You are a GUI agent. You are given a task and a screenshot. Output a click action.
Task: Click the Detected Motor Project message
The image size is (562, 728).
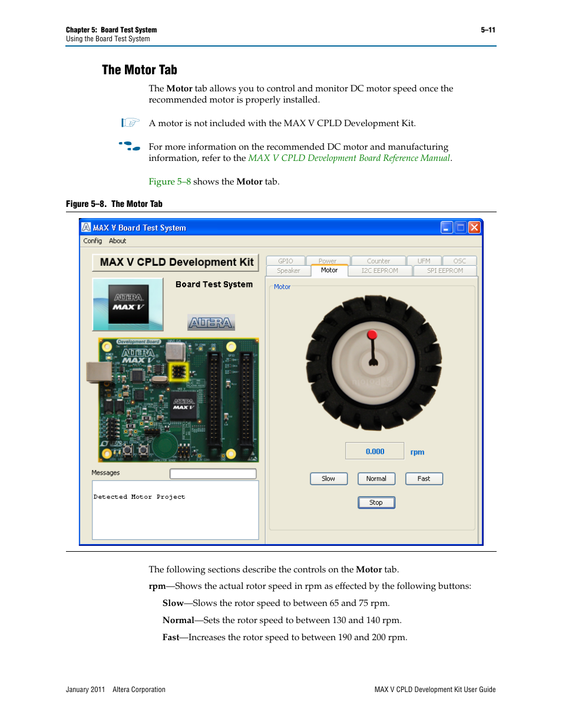(x=139, y=497)
